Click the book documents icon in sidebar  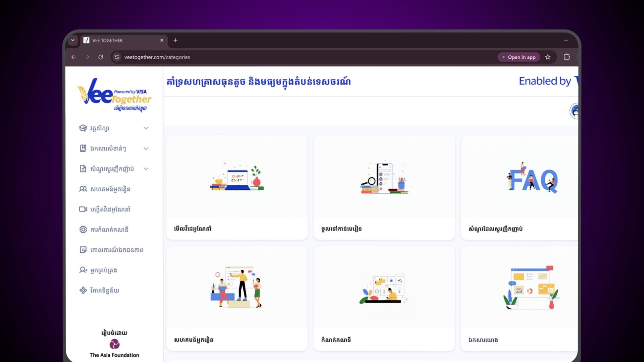[83, 148]
